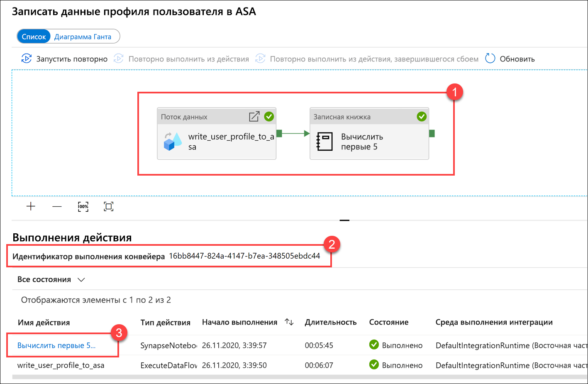The width and height of the screenshot is (588, 384).
Task: Switch to Диаграмма Ганта view
Action: pyautogui.click(x=83, y=37)
